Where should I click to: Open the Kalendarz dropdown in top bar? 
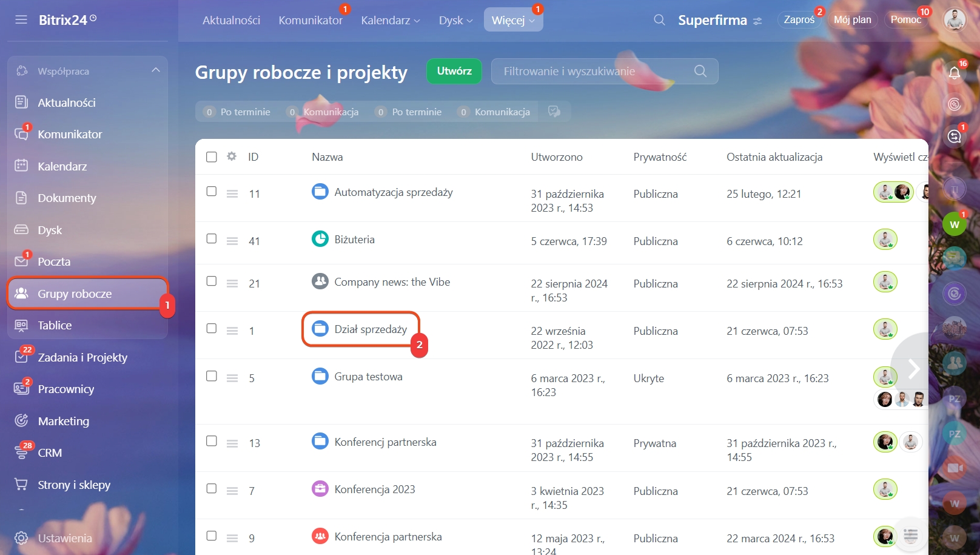click(391, 20)
